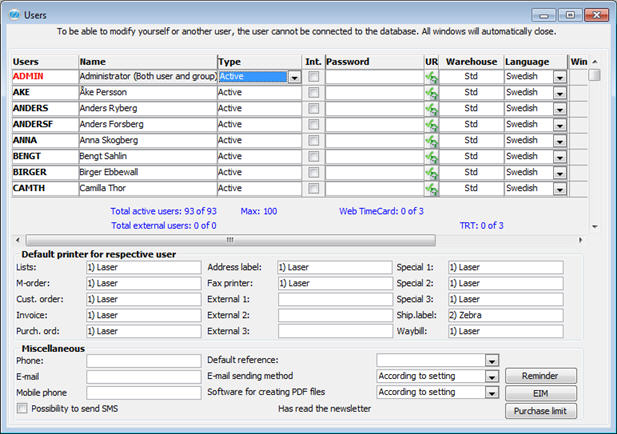
Task: Click the Name column header
Action: coord(147,61)
